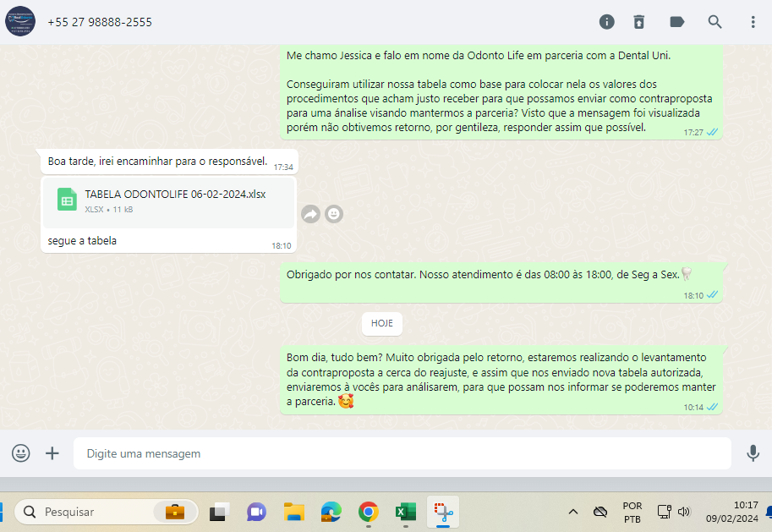This screenshot has height=532, width=772.
Task: Forward the TABELA ODONTOLIFE spreadsheet file
Action: click(x=310, y=214)
